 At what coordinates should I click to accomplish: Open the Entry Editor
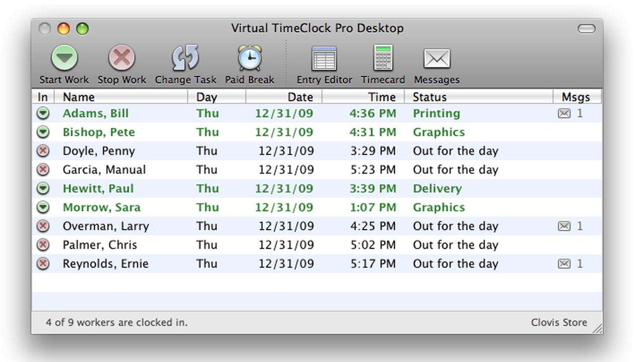[x=324, y=58]
